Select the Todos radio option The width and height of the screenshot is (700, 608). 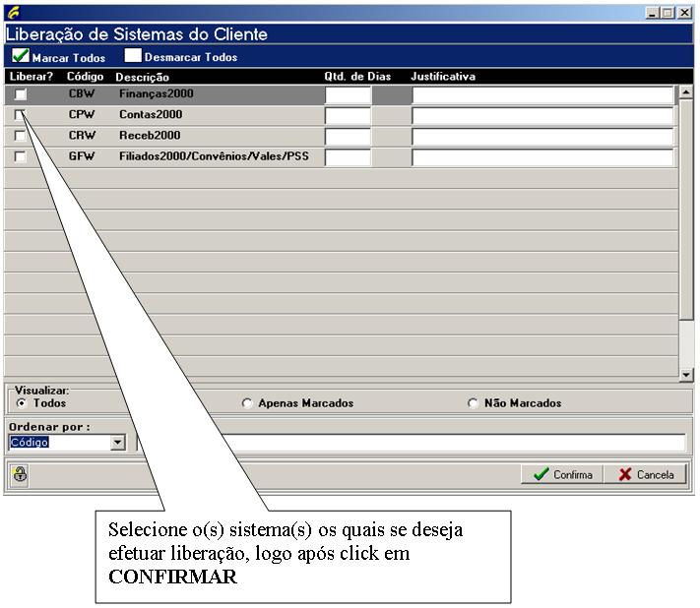[x=22, y=403]
